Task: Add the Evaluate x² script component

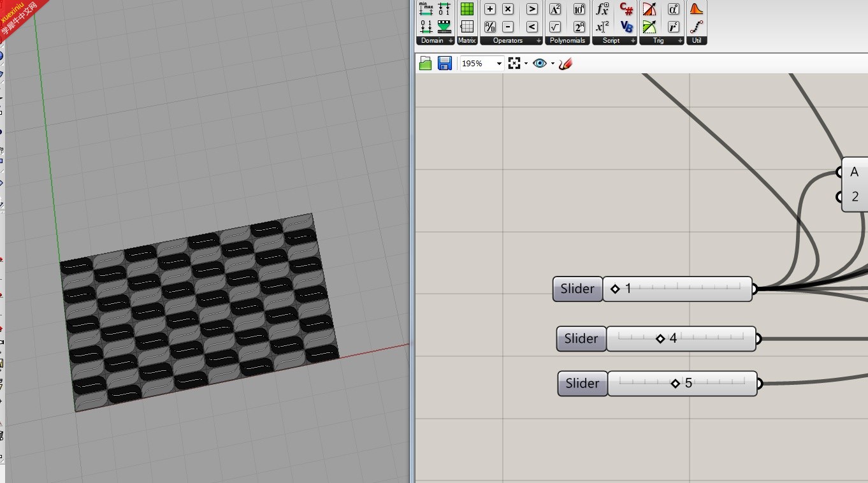Action: click(x=602, y=27)
